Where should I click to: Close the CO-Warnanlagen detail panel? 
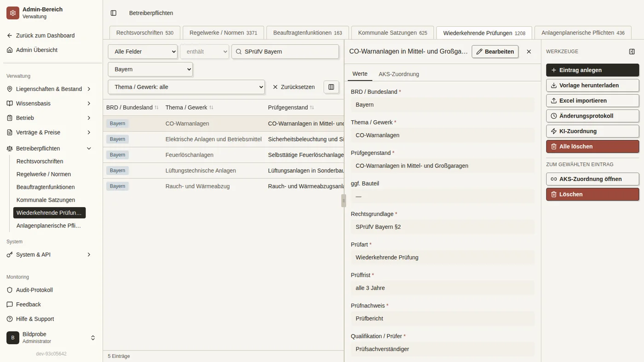coord(529,51)
